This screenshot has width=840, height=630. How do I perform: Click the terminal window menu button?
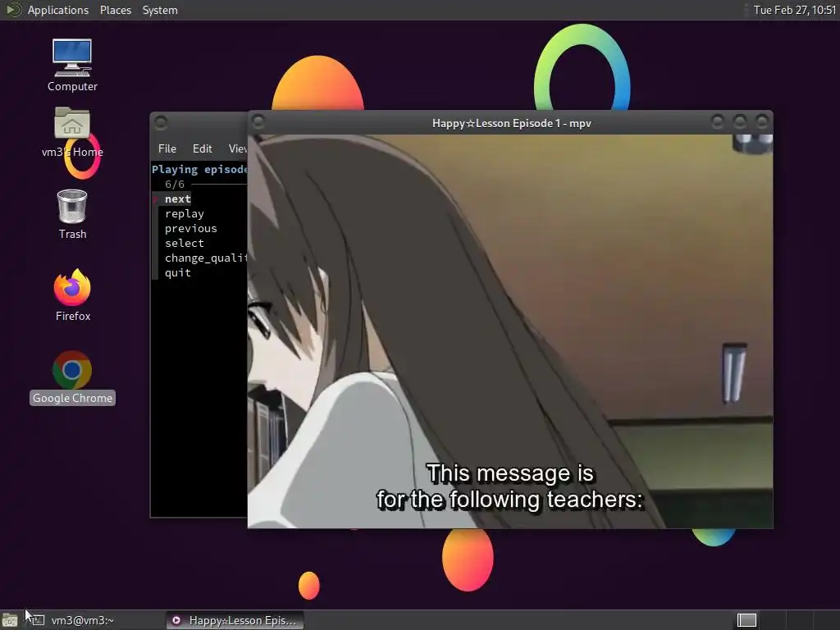pos(161,123)
